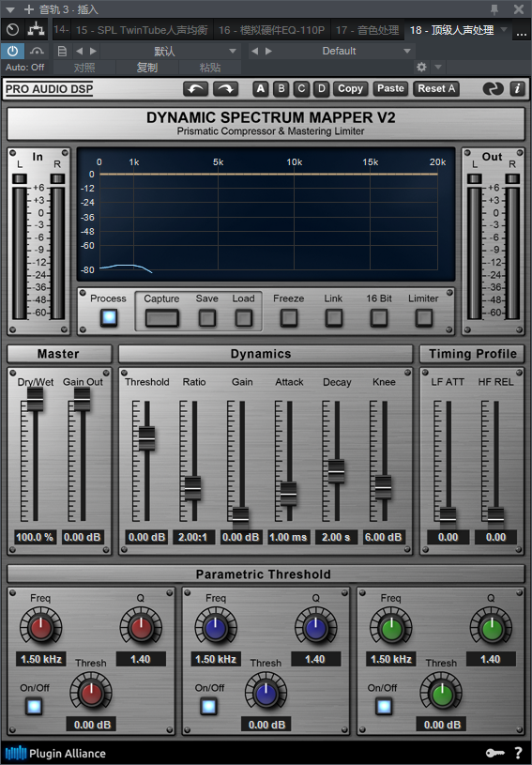Go to previous Default program arrow
This screenshot has width=532, height=765.
click(254, 51)
